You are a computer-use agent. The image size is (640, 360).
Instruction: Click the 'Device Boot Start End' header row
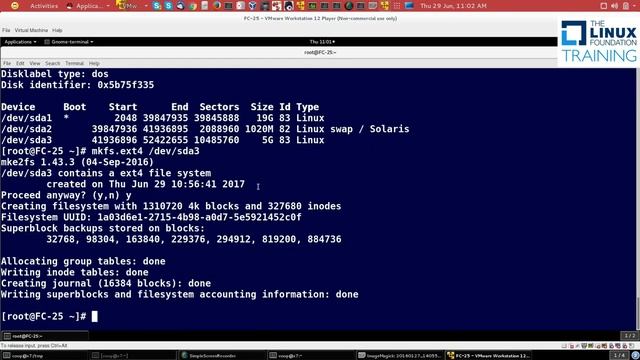click(x=160, y=107)
